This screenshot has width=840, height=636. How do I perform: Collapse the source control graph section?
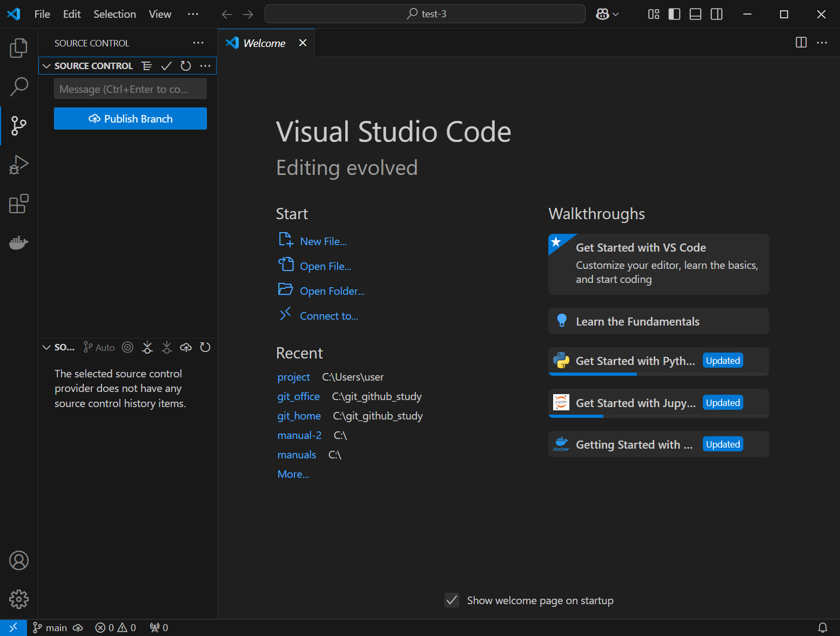[x=46, y=348]
